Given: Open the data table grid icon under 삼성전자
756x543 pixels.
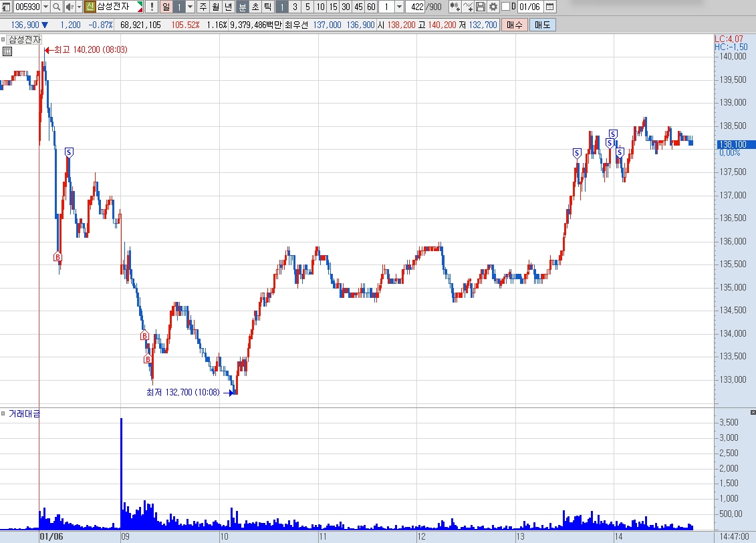Looking at the screenshot, I should 7,51.
